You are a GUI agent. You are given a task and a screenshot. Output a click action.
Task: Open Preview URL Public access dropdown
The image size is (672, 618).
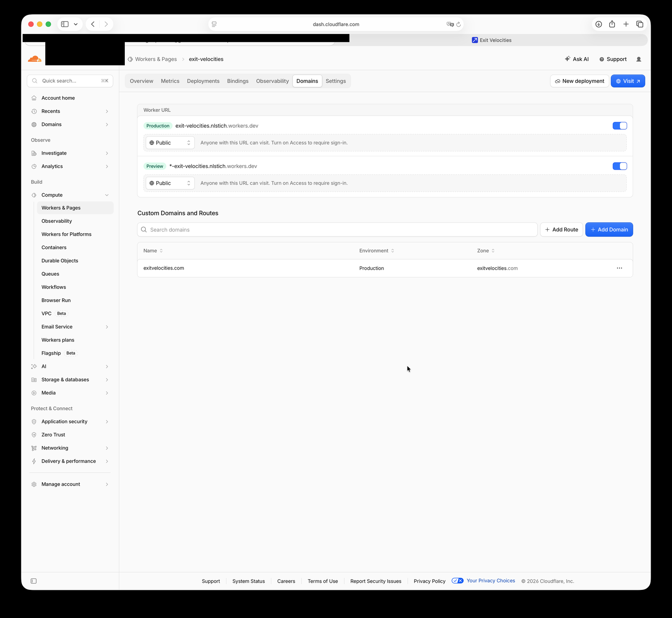coord(170,183)
